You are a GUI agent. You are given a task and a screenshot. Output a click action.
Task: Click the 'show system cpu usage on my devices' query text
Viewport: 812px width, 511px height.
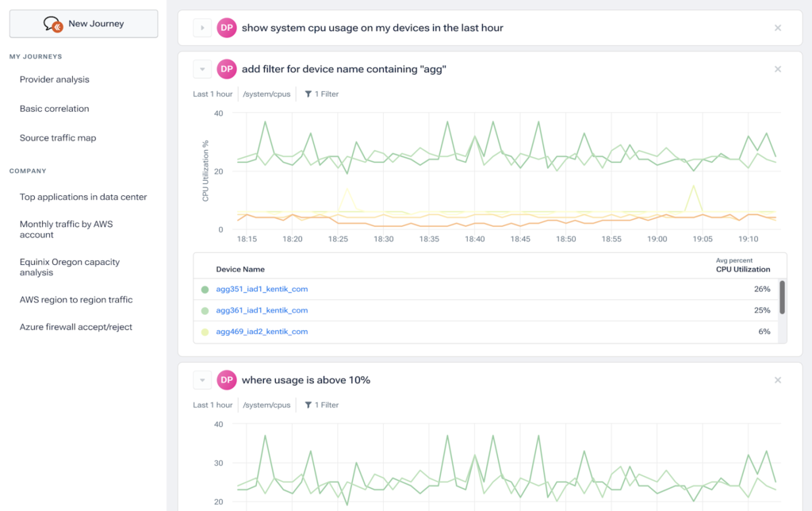click(373, 28)
